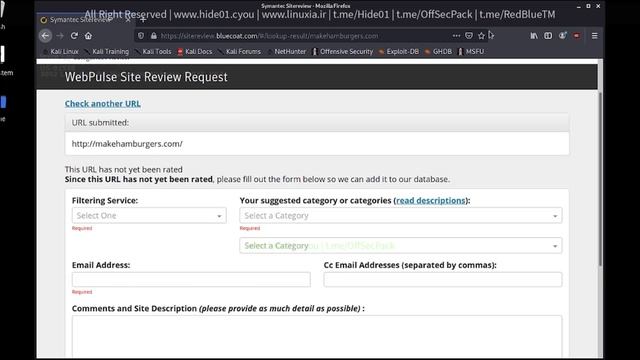Open the Firefox hamburger menu
Image resolution: width=640 pixels, height=360 pixels.
[595, 36]
